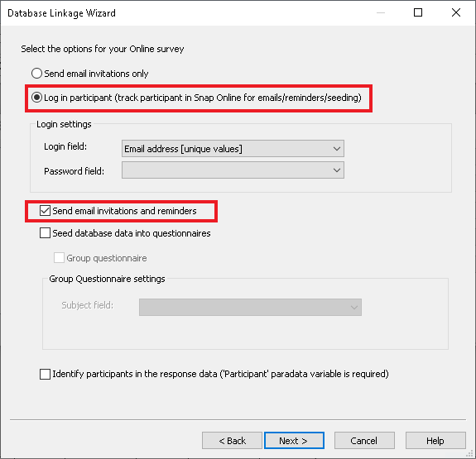
Task: Go to the next wizard step
Action: pos(294,440)
